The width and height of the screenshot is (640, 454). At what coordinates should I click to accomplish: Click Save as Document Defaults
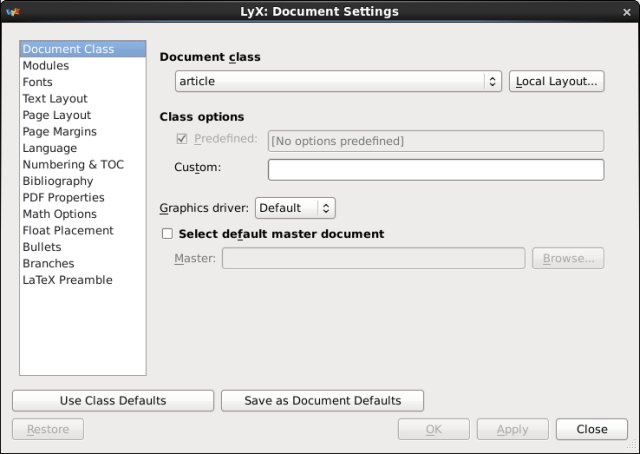pyautogui.click(x=323, y=401)
